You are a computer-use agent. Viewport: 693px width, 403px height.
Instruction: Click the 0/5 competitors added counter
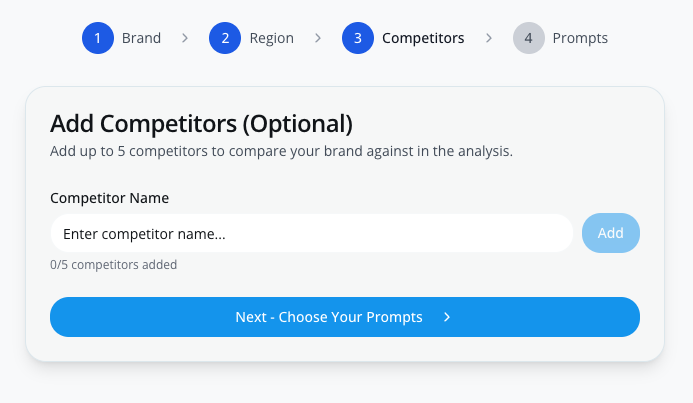[113, 265]
